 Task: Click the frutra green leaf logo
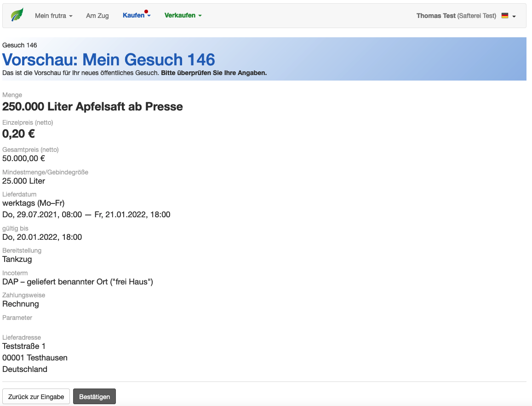17,15
